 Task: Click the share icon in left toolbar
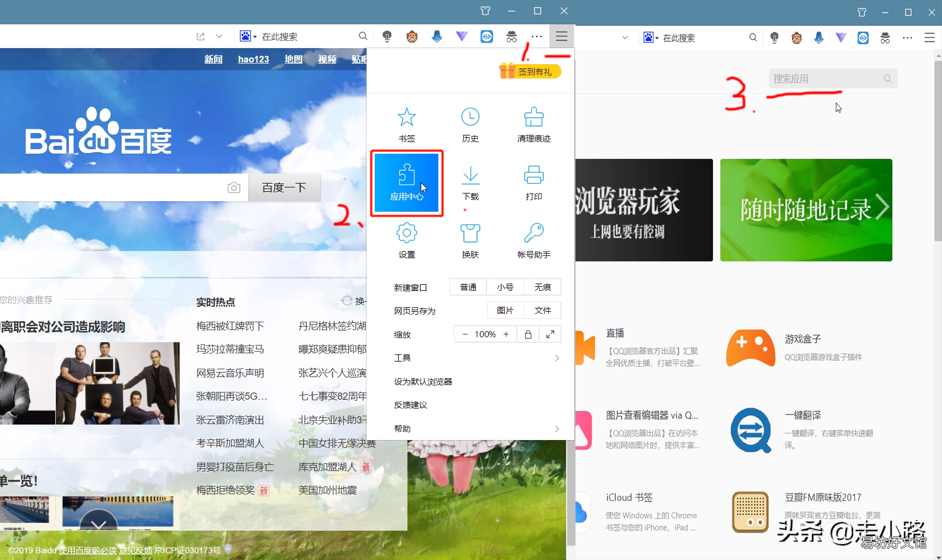(201, 36)
